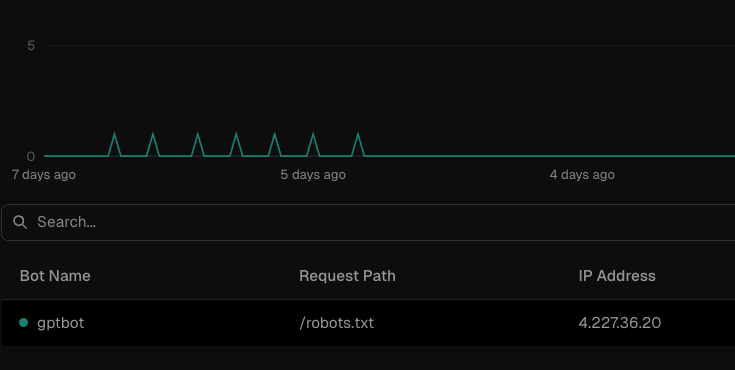Image resolution: width=735 pixels, height=370 pixels.
Task: Sort by the Request Path column header
Action: pos(347,276)
